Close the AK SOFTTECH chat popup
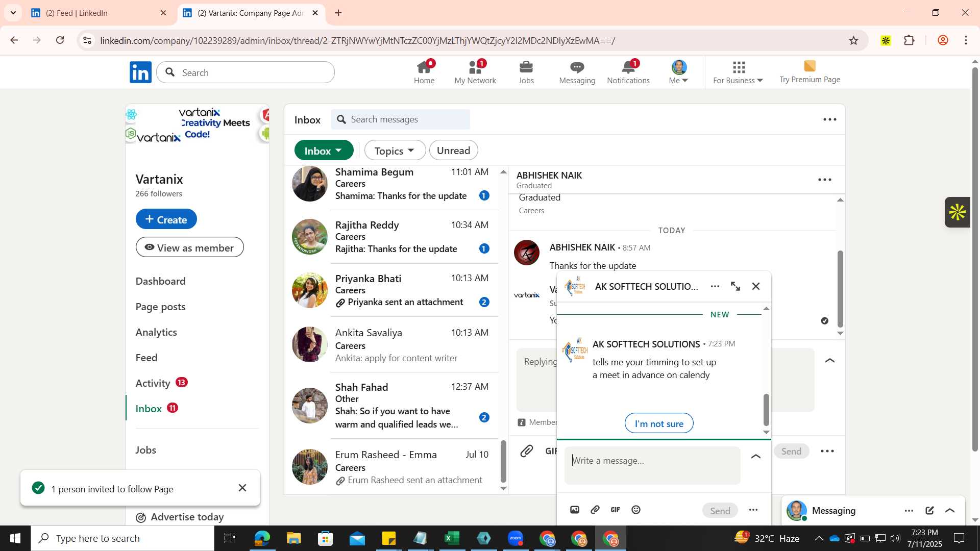The width and height of the screenshot is (980, 551). (x=756, y=286)
